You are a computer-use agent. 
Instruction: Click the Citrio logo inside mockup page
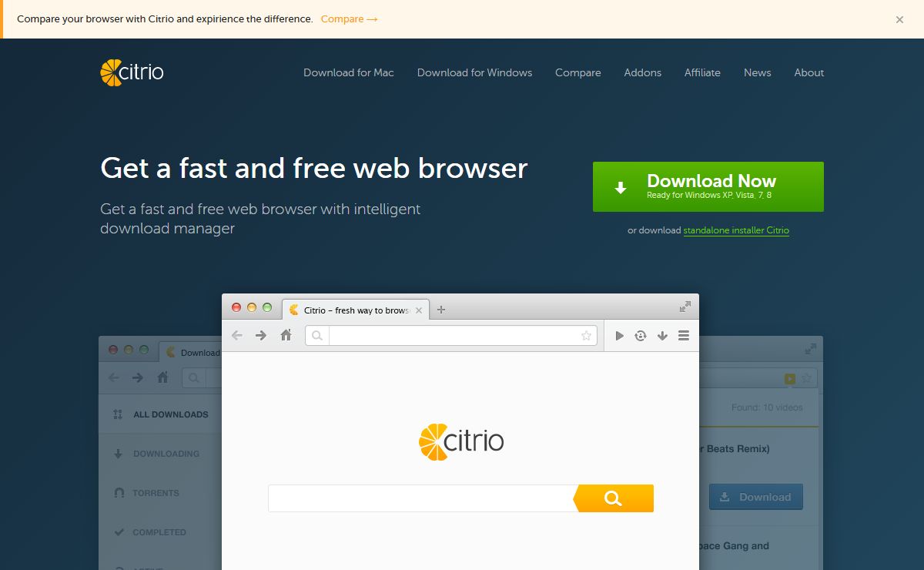pyautogui.click(x=461, y=442)
